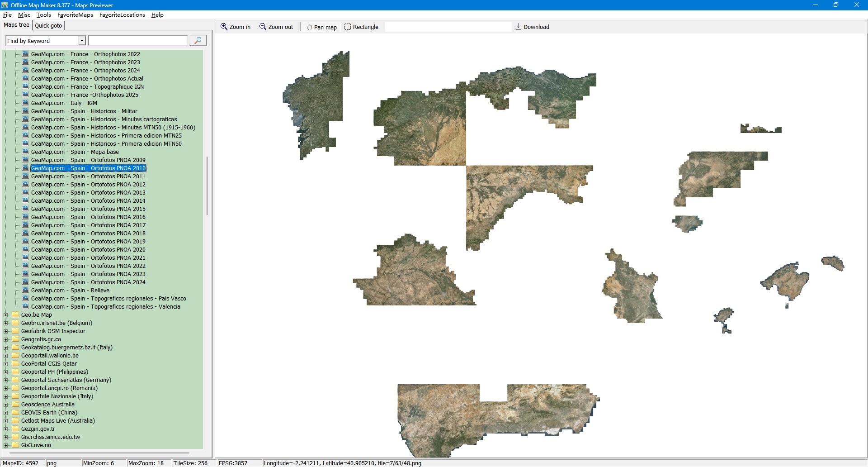
Task: Click the maps tree vertical scrollbar
Action: [x=207, y=186]
